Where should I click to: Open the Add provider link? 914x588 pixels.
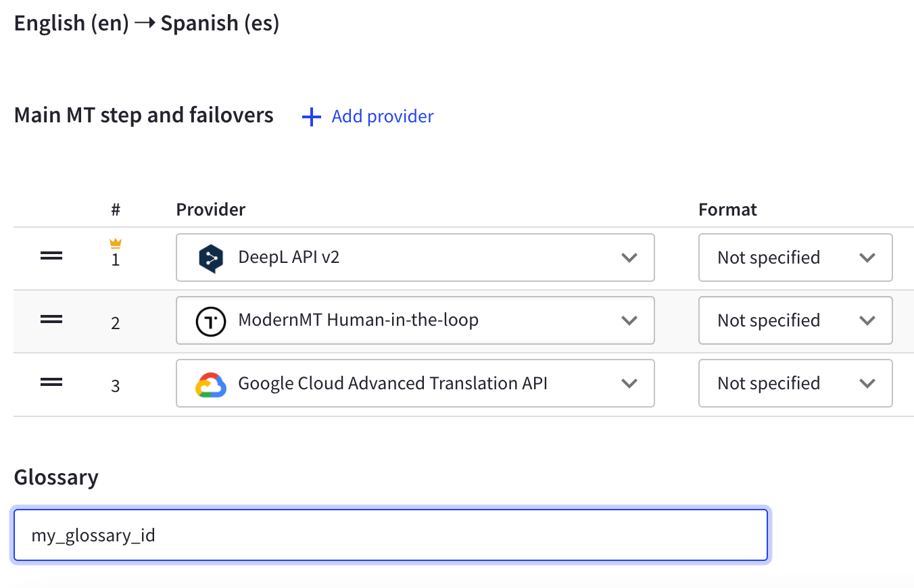(382, 116)
